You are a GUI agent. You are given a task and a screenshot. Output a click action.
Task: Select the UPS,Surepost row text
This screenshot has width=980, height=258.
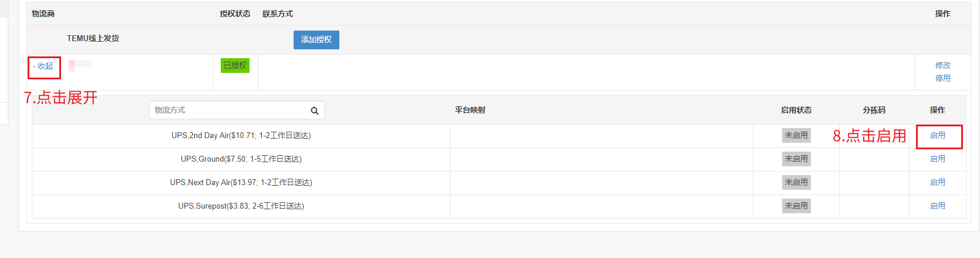pos(241,206)
